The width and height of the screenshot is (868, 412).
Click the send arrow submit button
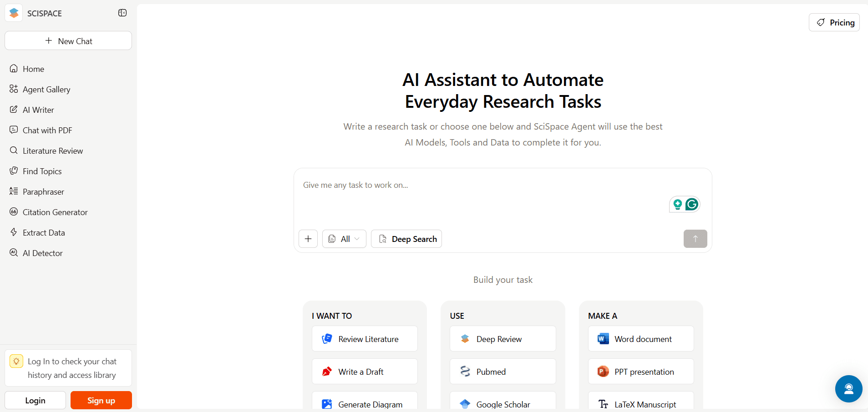(695, 239)
